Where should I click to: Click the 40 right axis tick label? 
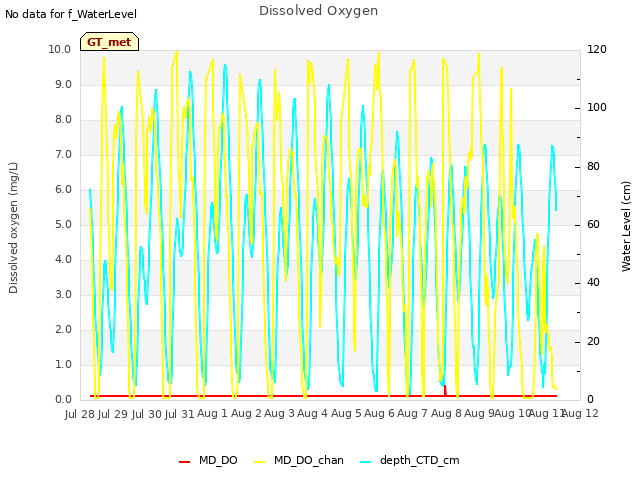pyautogui.click(x=593, y=283)
